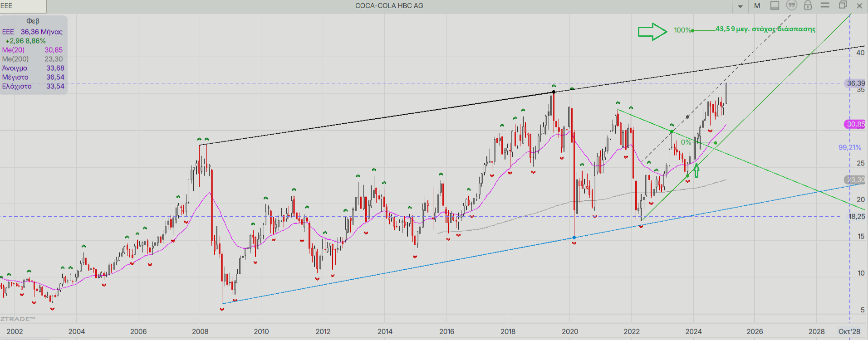Image resolution: width=868 pixels, height=340 pixels.
Task: Click the 36,39 current price tag
Action: 855,83
